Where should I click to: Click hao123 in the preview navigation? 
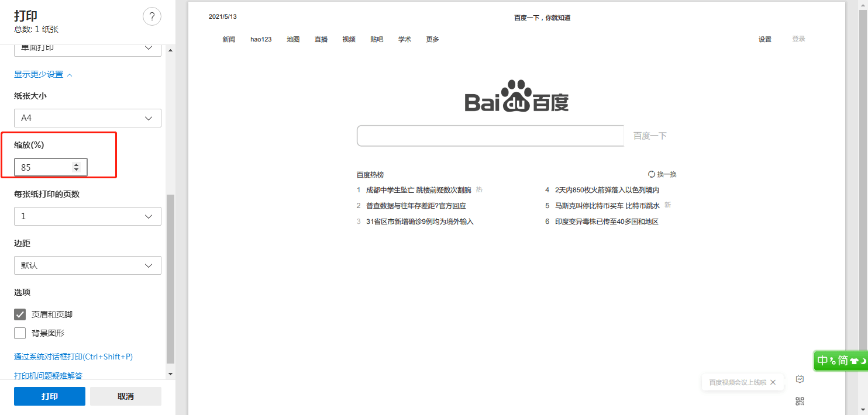point(261,40)
